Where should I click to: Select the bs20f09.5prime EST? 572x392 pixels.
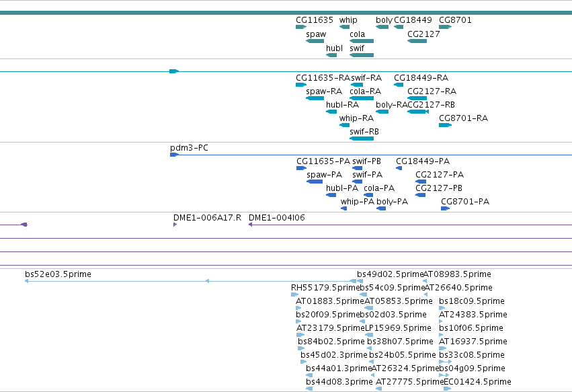[x=298, y=321]
